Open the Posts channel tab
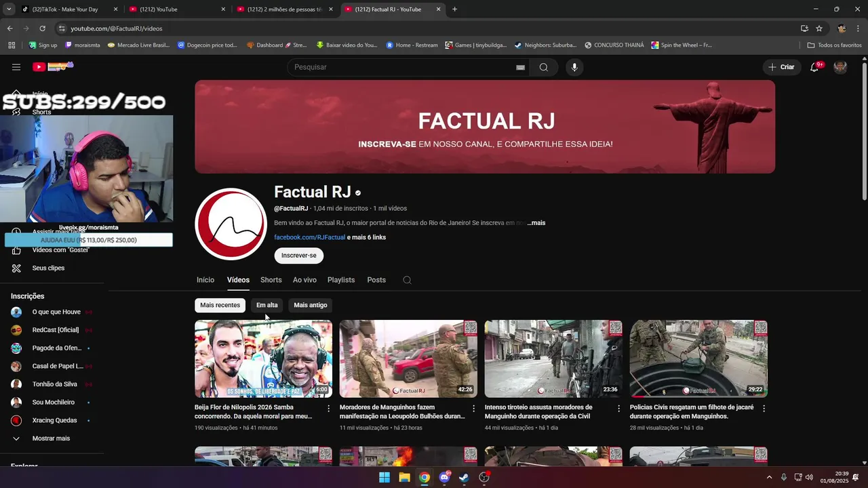 pyautogui.click(x=376, y=280)
